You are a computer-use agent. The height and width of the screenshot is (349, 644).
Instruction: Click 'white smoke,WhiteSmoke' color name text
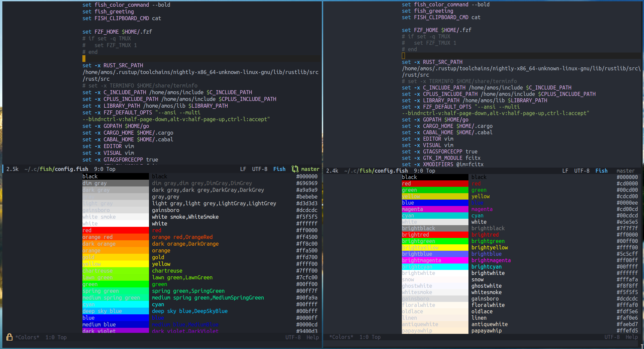click(x=185, y=217)
